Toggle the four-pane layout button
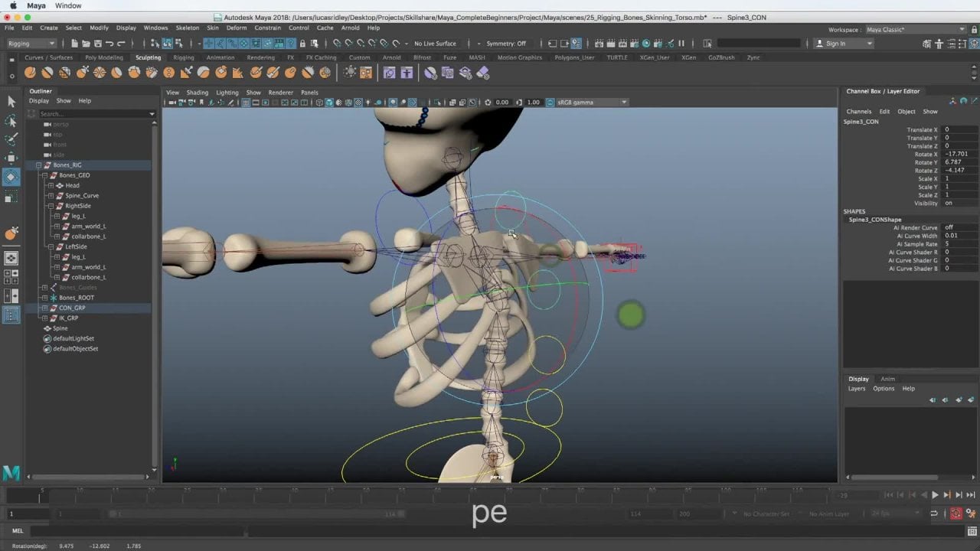The width and height of the screenshot is (980, 551). click(11, 277)
